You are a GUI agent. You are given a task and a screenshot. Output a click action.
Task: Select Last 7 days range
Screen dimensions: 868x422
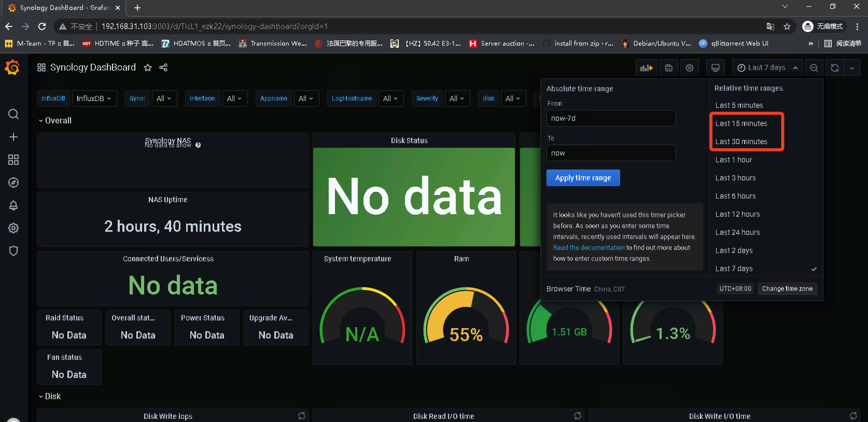tap(766, 269)
